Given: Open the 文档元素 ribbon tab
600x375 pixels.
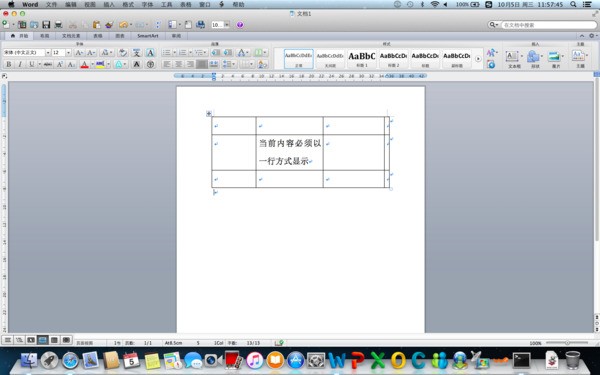Looking at the screenshot, I should pyautogui.click(x=71, y=36).
